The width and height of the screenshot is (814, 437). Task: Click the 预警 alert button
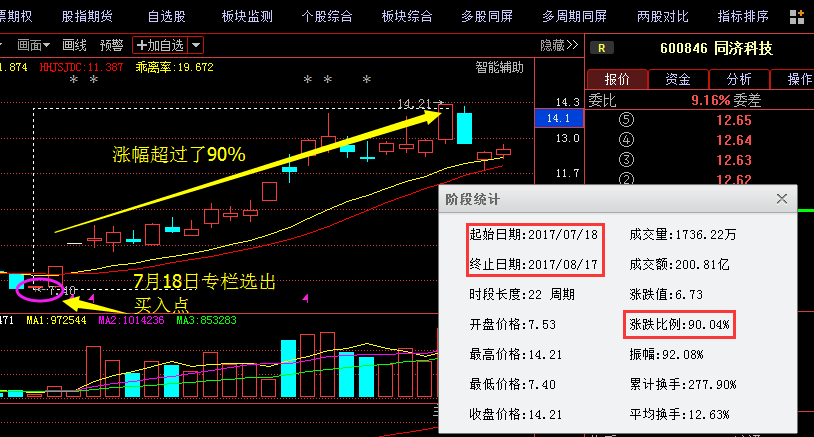click(111, 45)
